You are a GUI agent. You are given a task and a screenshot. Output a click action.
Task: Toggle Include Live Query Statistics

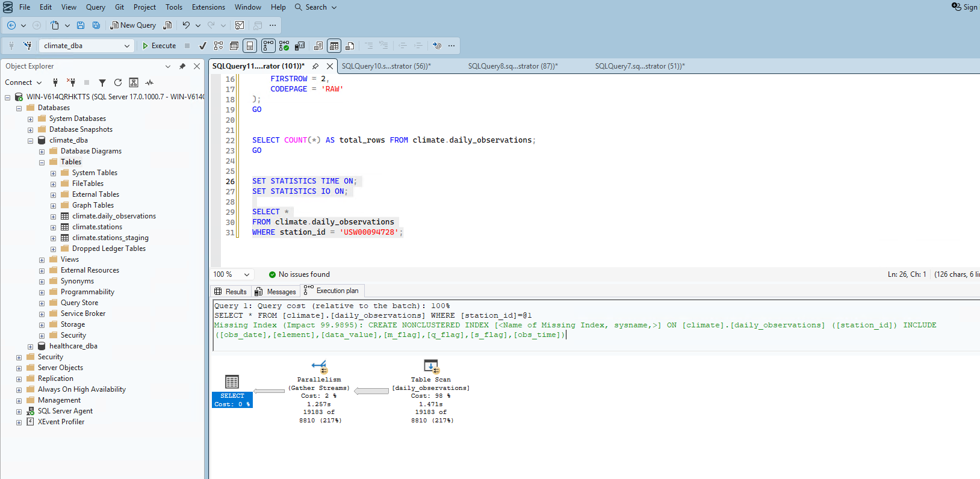coord(284,46)
